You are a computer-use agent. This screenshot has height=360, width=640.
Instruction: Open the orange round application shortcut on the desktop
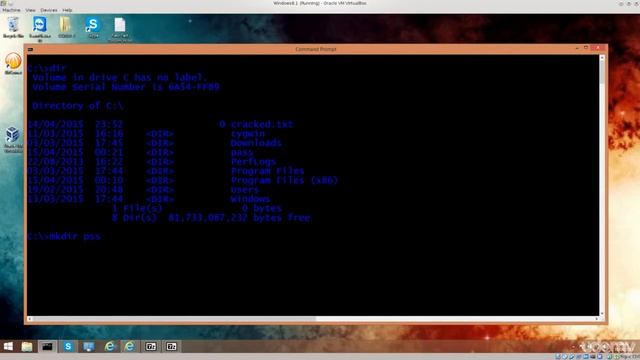coord(13,63)
